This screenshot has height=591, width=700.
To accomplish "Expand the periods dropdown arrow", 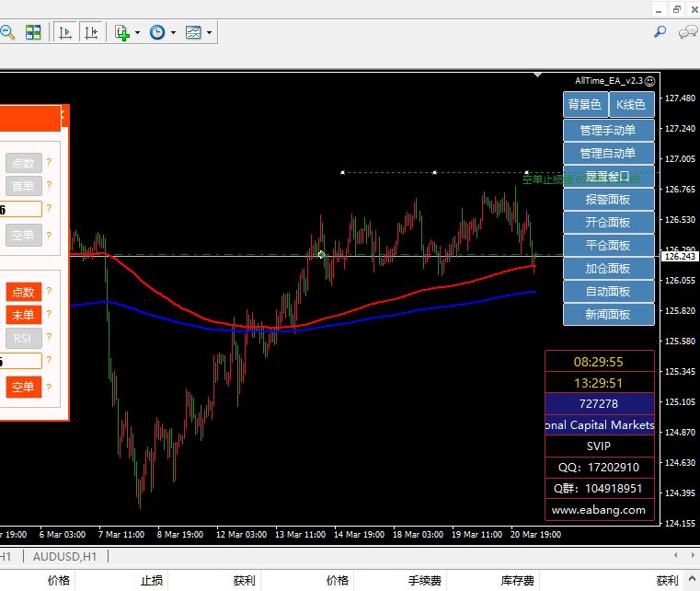I will coord(173,33).
